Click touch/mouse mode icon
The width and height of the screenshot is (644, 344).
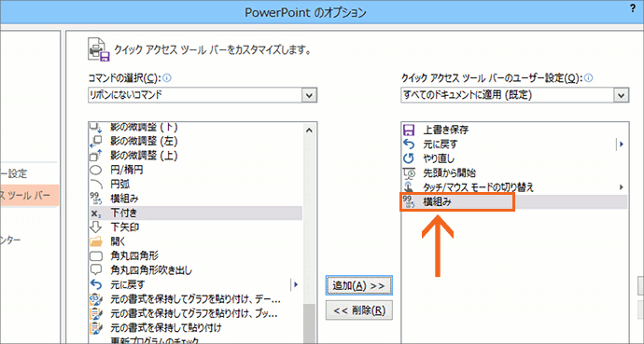tap(409, 187)
